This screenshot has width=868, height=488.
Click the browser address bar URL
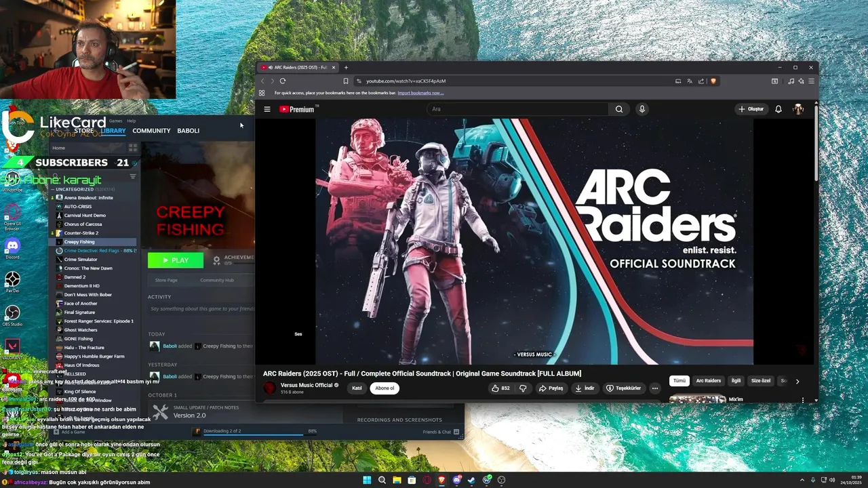(406, 81)
